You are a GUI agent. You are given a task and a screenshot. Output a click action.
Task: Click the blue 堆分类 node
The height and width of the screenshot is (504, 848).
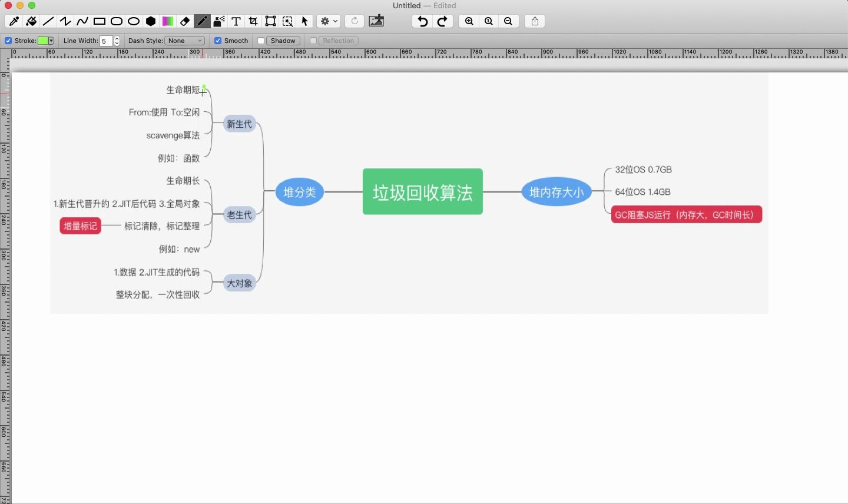[300, 192]
